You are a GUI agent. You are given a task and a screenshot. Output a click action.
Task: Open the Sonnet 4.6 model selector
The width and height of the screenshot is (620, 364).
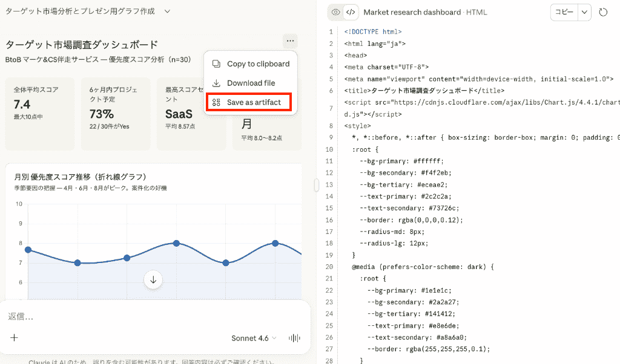pos(254,339)
